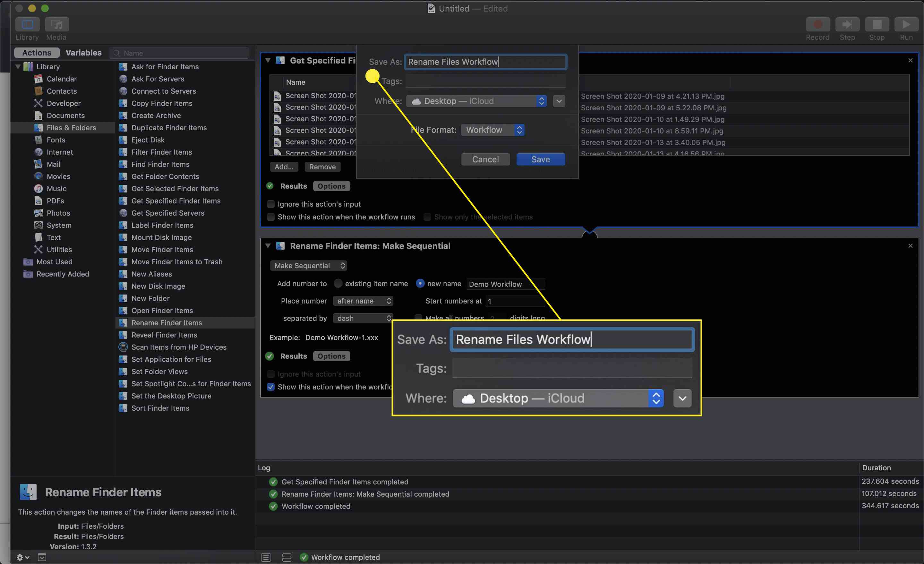Open the Movies library category
This screenshot has height=564, width=924.
(x=58, y=176)
